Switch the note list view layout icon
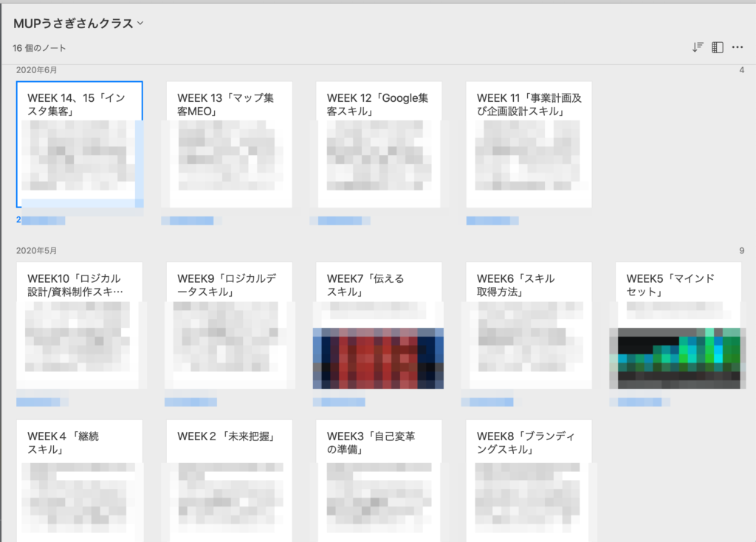The image size is (756, 542). coord(718,47)
